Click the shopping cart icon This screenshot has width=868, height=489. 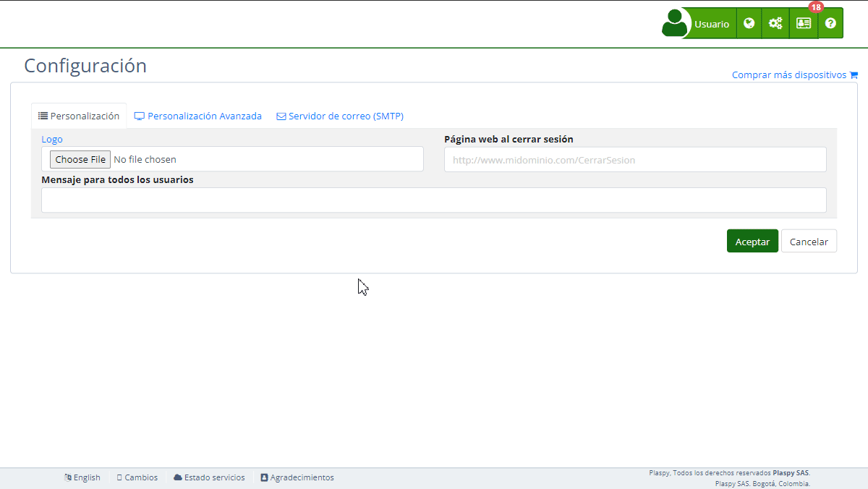point(854,75)
